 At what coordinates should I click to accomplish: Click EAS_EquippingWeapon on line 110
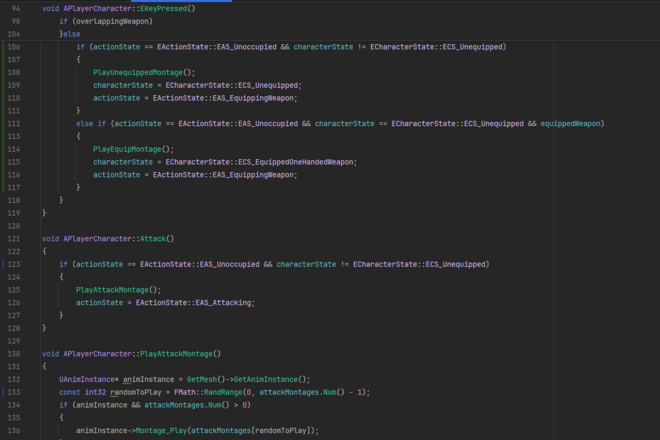(253, 98)
